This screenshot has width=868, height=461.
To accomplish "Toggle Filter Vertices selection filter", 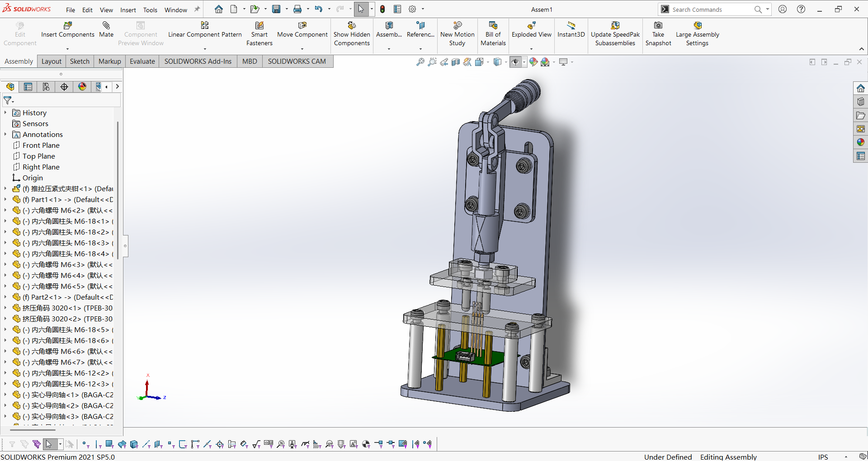I will (x=85, y=444).
